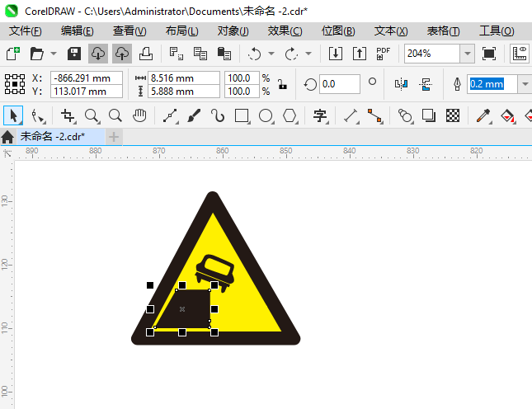Image resolution: width=532 pixels, height=409 pixels.
Task: Expand the outline width dropdown
Action: 525,84
